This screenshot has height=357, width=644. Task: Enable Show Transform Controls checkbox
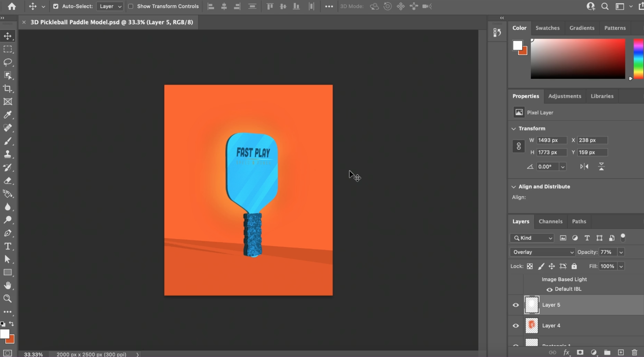pos(131,6)
